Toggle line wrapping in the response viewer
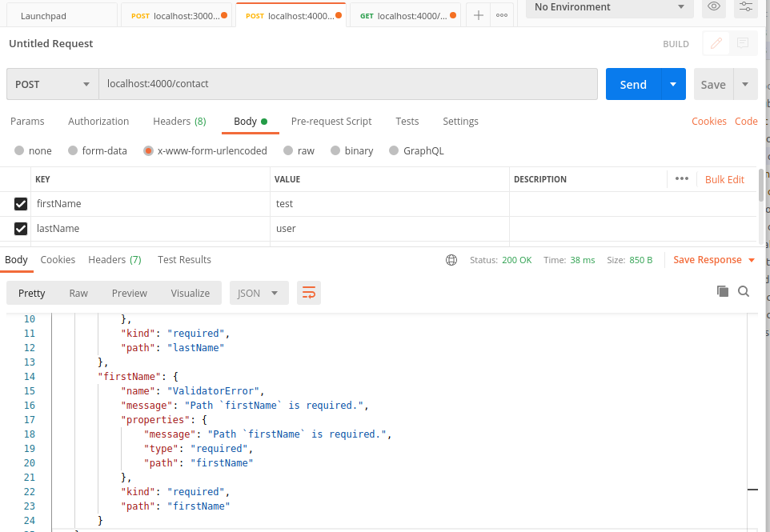Viewport: 770px width, 532px height. [309, 293]
